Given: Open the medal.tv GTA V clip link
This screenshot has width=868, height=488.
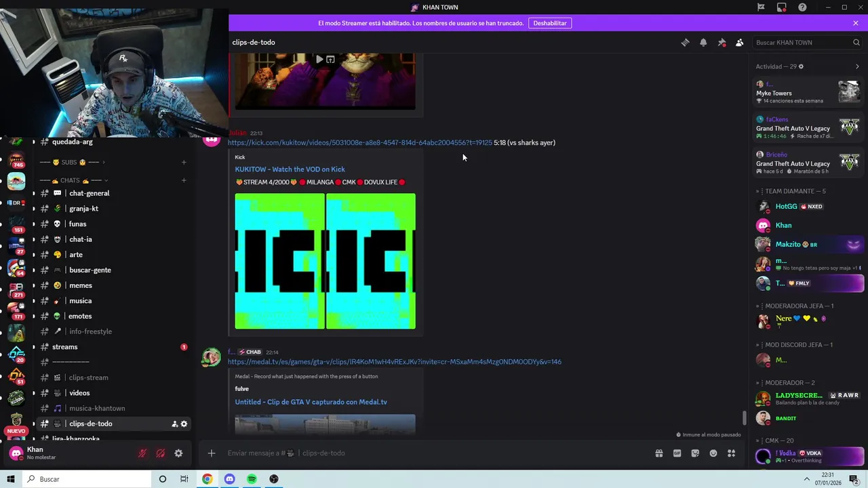Looking at the screenshot, I should click(395, 362).
